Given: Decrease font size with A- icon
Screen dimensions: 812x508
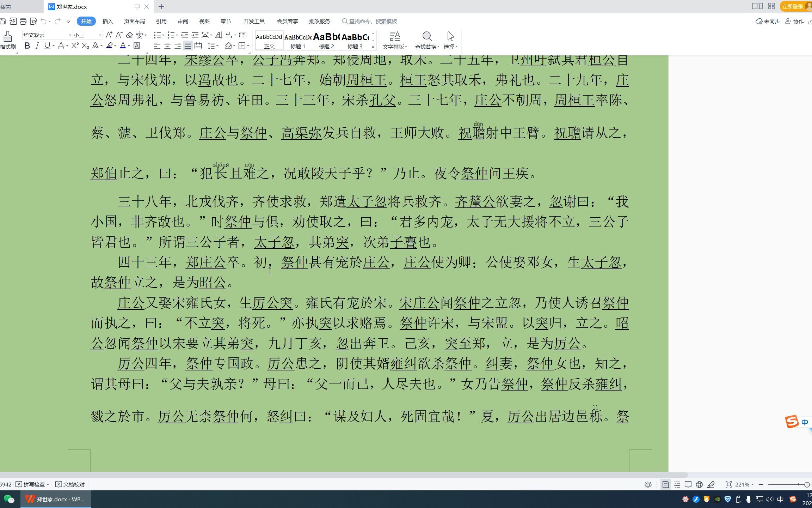Looking at the screenshot, I should click(x=119, y=35).
